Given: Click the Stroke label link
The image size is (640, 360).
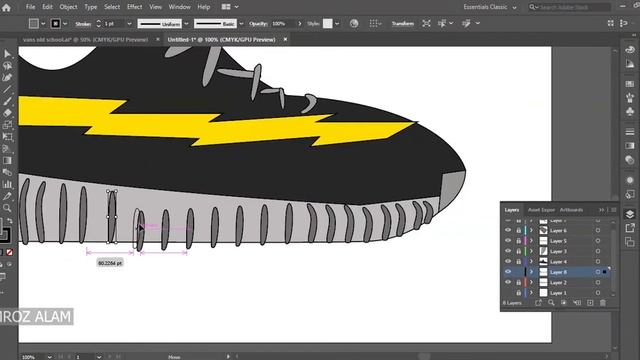Looking at the screenshot, I should [83, 24].
